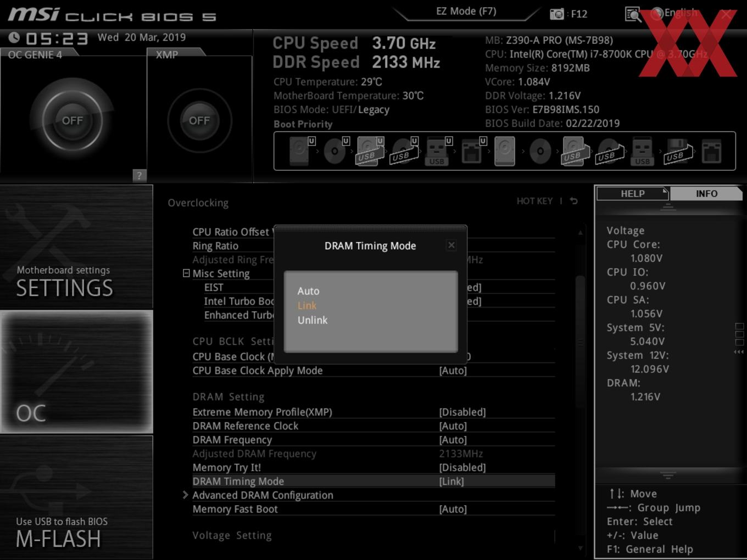Viewport: 747px width, 560px height.
Task: Open the SETTINGS motherboard settings section
Action: point(76,247)
